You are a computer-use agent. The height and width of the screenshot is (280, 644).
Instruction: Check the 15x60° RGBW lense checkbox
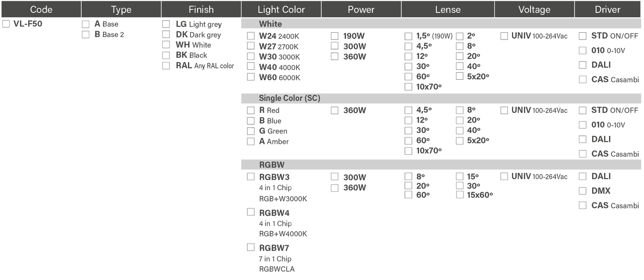click(460, 195)
